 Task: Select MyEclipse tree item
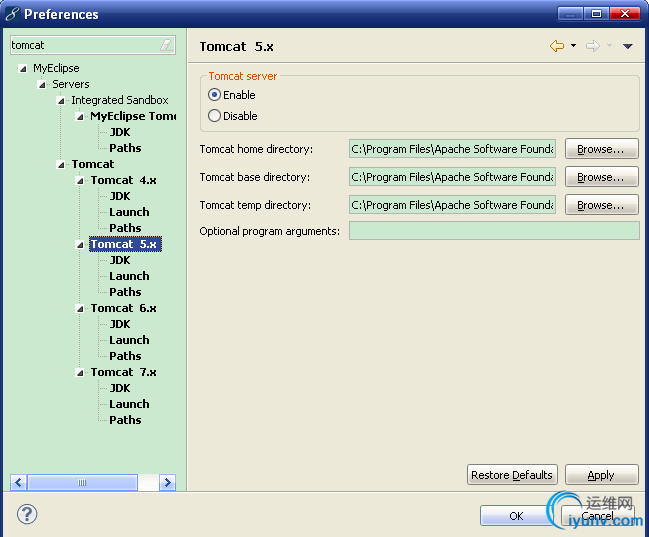[x=56, y=68]
